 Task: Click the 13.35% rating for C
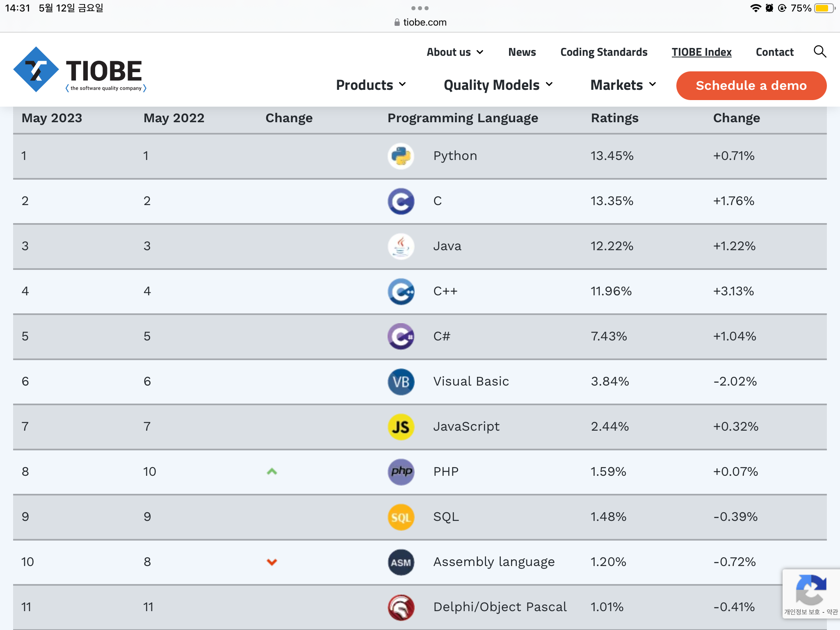tap(612, 201)
